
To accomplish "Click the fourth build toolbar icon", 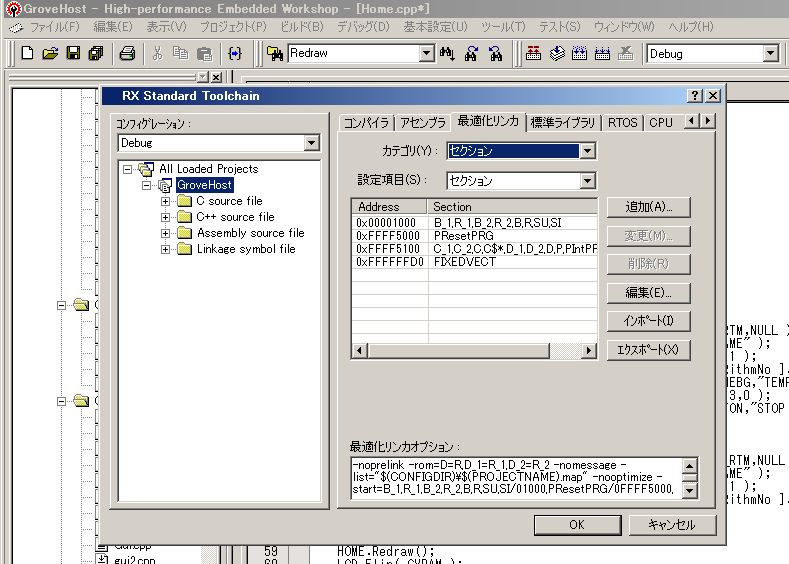I will pos(602,53).
